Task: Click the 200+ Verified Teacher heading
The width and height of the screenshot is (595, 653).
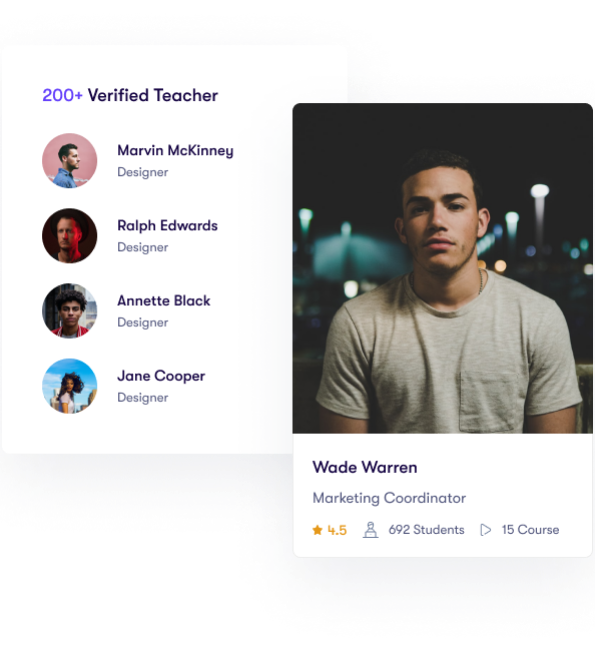Action: pos(130,95)
